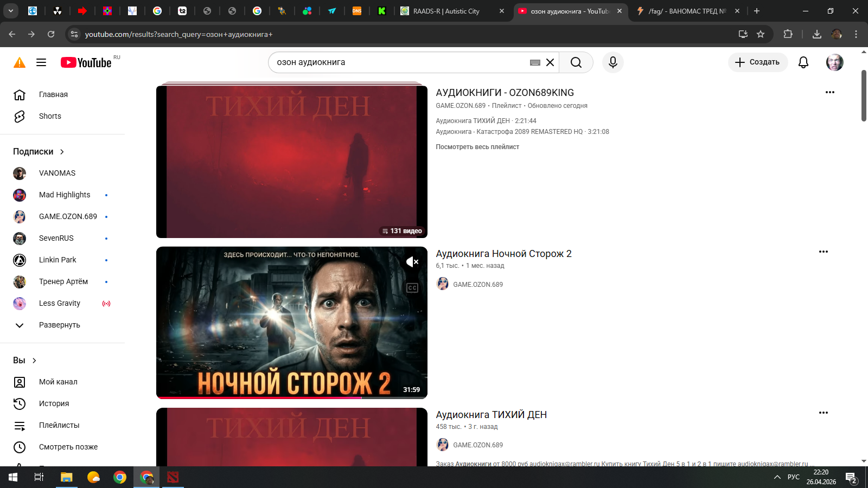This screenshot has height=488, width=868.
Task: Open Shorts in the sidebar
Action: [50, 116]
